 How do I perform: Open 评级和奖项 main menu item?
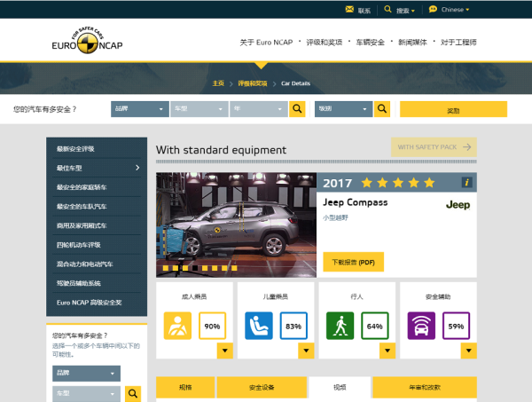click(x=324, y=43)
